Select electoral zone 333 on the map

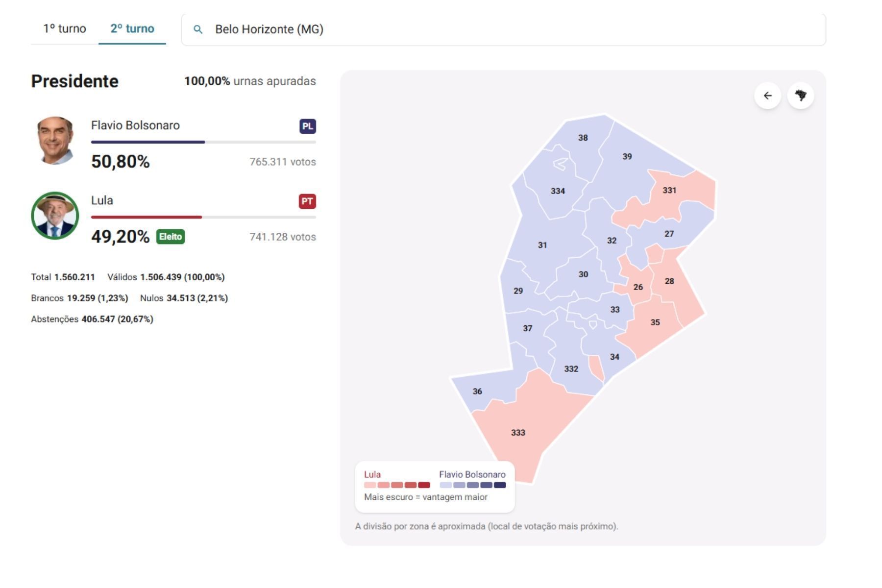click(518, 433)
